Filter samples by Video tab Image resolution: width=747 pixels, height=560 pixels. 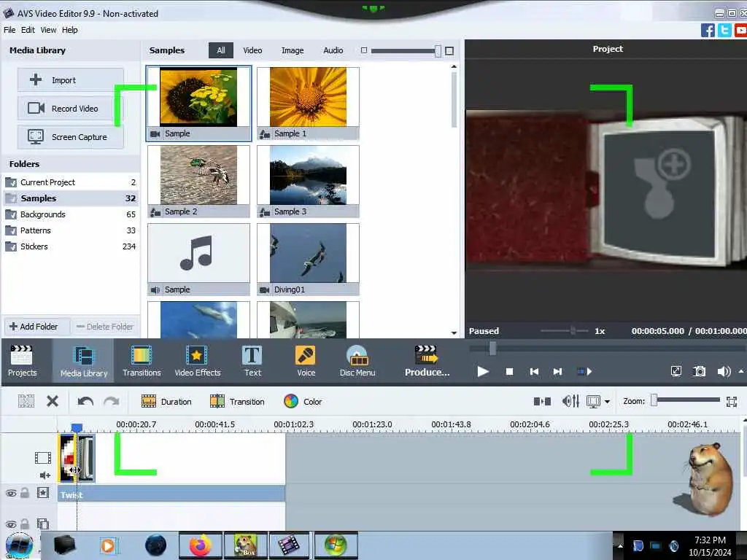[252, 50]
